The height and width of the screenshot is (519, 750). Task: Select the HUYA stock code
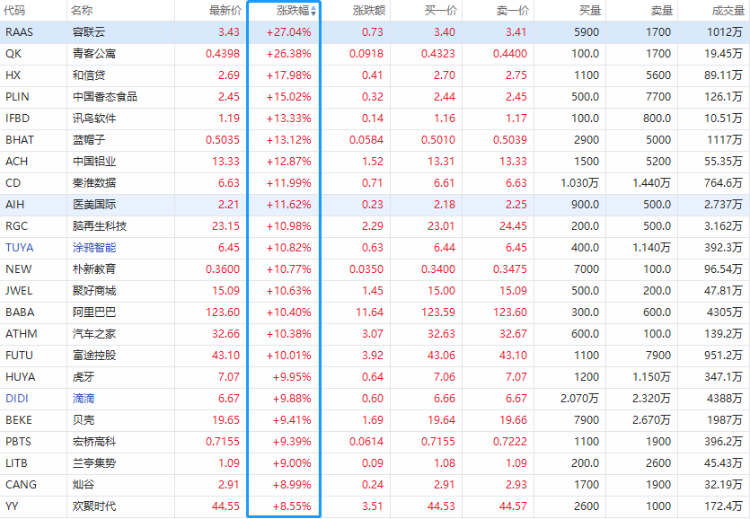20,377
